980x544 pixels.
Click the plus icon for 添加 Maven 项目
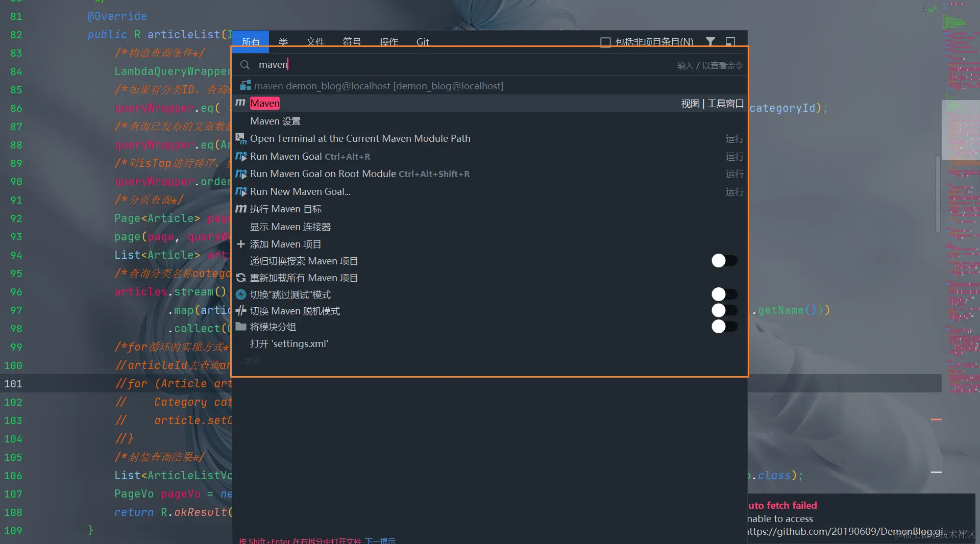(241, 244)
